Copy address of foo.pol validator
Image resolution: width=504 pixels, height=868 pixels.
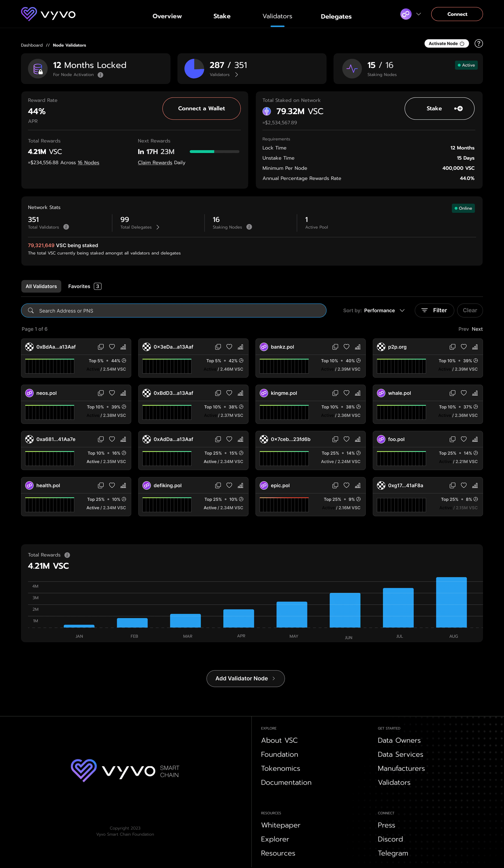tap(452, 439)
